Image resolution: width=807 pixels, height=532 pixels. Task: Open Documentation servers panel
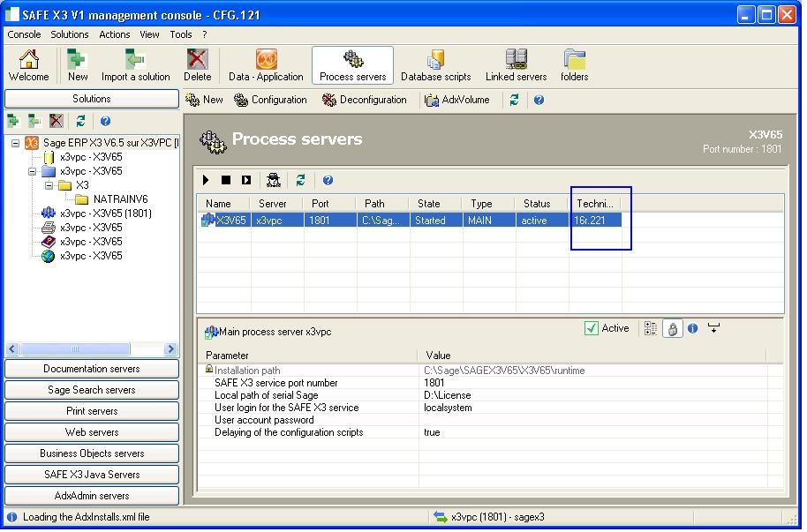pos(92,370)
